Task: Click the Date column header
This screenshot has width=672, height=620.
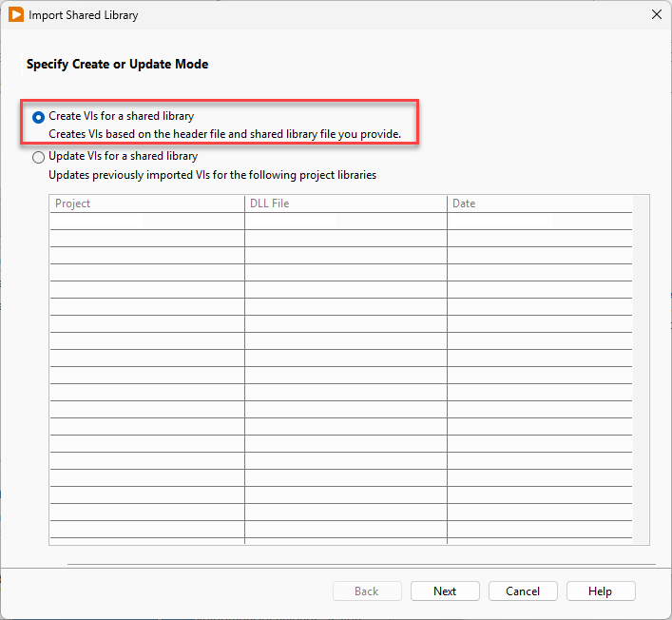Action: point(539,203)
